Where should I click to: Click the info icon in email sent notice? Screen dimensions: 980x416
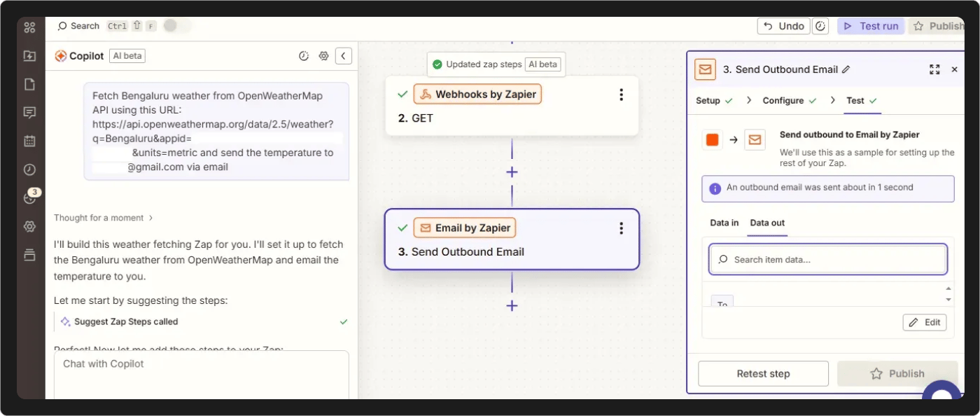715,188
